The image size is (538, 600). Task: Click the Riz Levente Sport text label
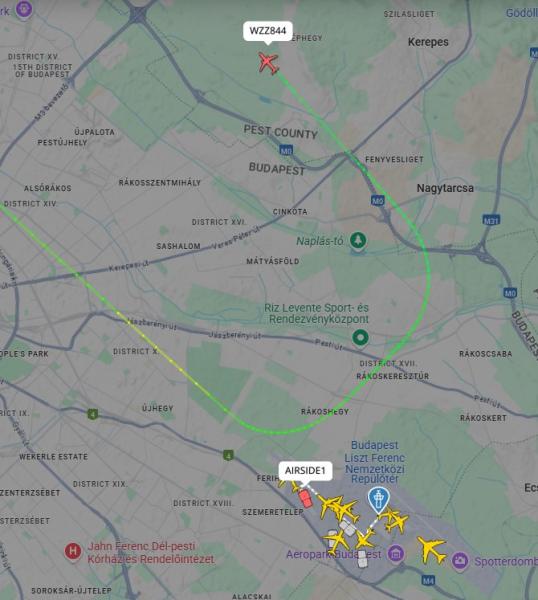pos(318,313)
